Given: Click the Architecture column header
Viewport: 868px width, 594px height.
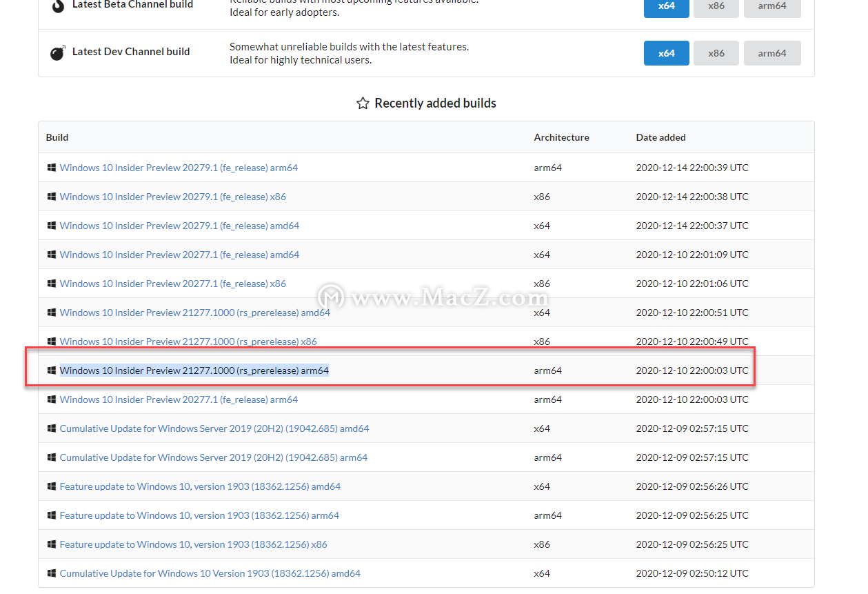Looking at the screenshot, I should tap(561, 137).
